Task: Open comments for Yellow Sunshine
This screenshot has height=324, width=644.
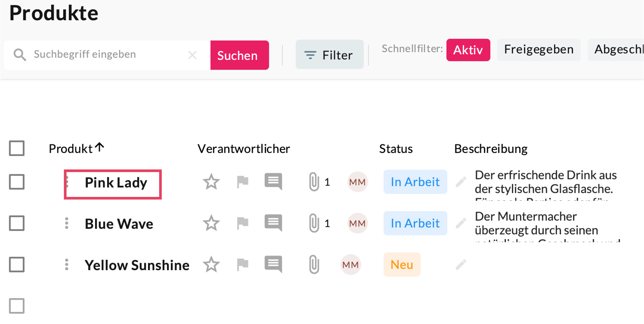Action: 273,264
